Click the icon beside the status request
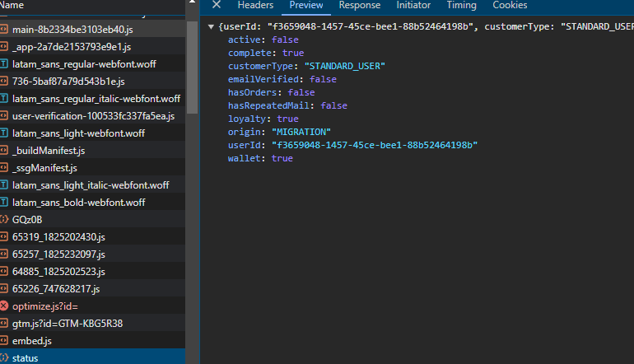Viewport: 634px width, 364px height. (x=4, y=357)
